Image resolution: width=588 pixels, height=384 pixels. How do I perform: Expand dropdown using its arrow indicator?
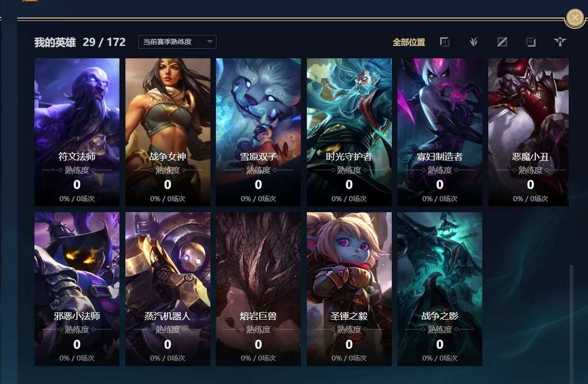[x=210, y=41]
